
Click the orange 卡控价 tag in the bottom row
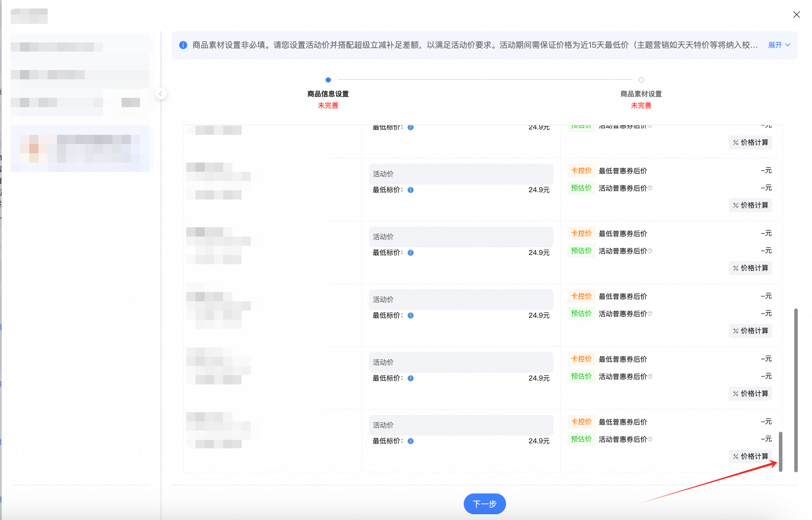tap(581, 422)
